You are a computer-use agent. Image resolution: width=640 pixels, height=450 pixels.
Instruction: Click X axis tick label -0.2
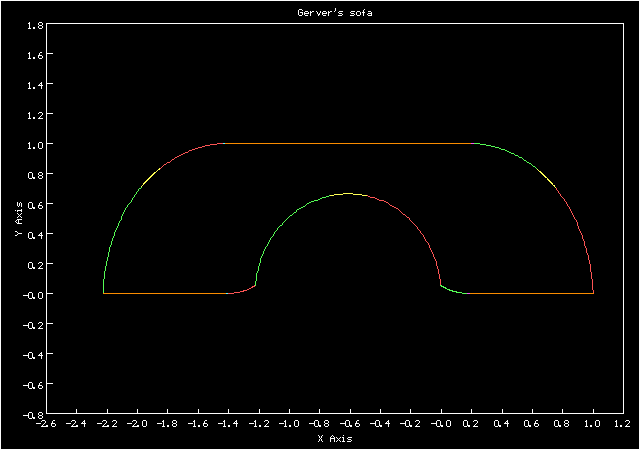point(410,424)
